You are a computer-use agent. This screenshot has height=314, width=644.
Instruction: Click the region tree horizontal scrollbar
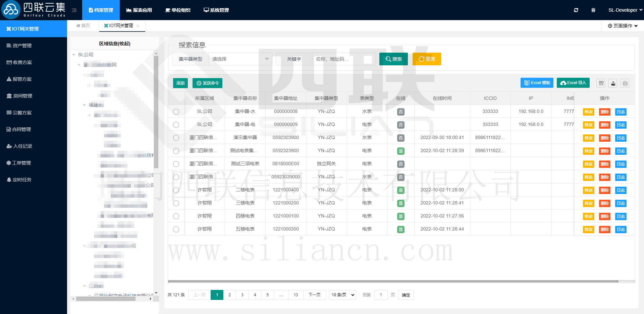coord(106,299)
